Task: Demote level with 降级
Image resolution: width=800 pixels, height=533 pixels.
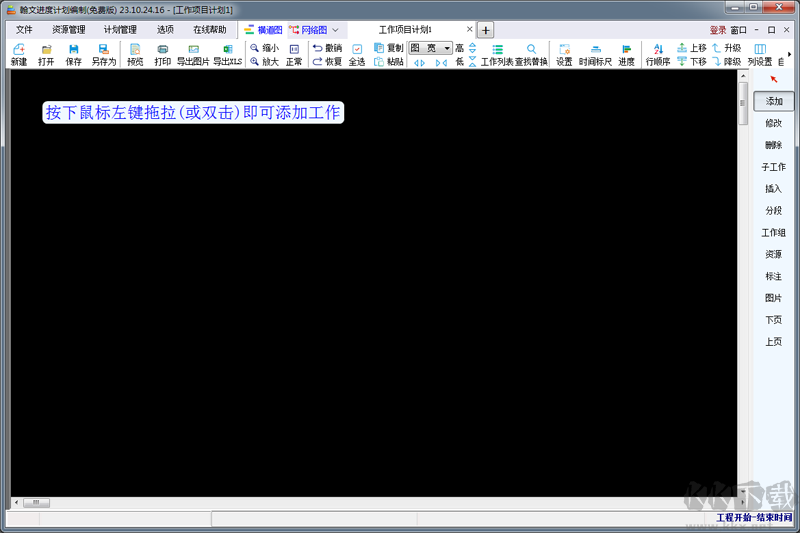Action: pyautogui.click(x=727, y=62)
